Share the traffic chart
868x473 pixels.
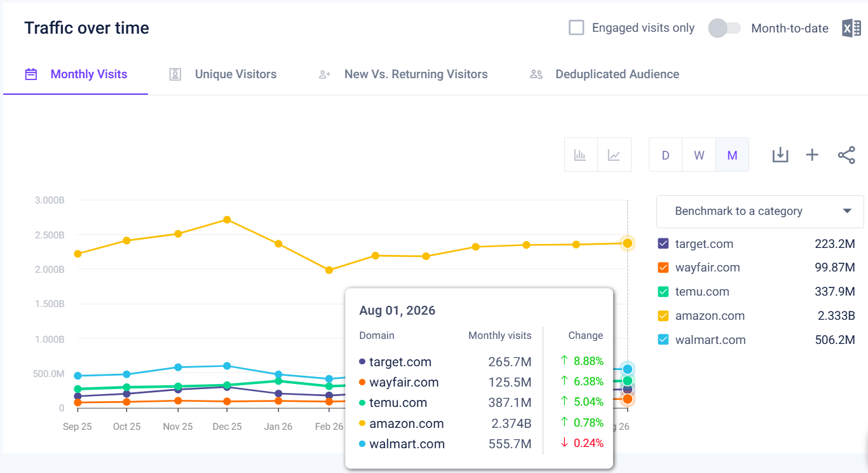[846, 154]
